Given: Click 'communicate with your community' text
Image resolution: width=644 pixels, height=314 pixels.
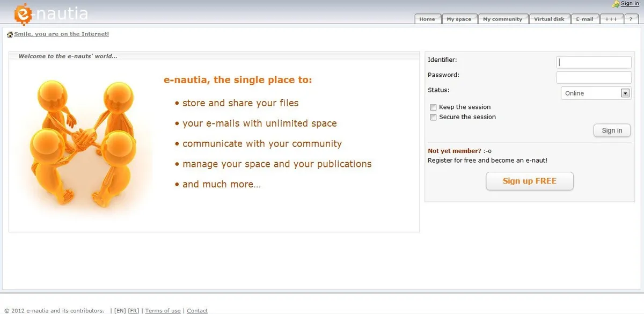Looking at the screenshot, I should (x=262, y=144).
